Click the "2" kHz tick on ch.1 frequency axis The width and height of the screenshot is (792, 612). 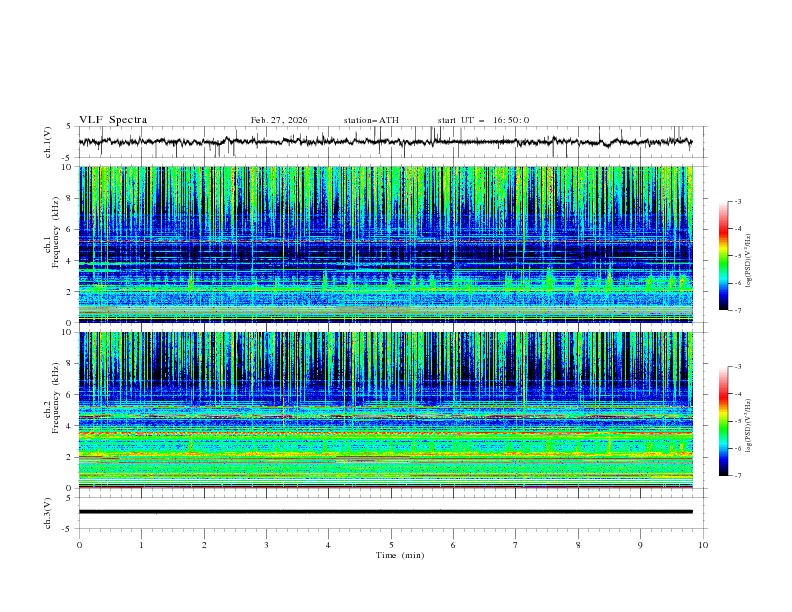pyautogui.click(x=70, y=291)
